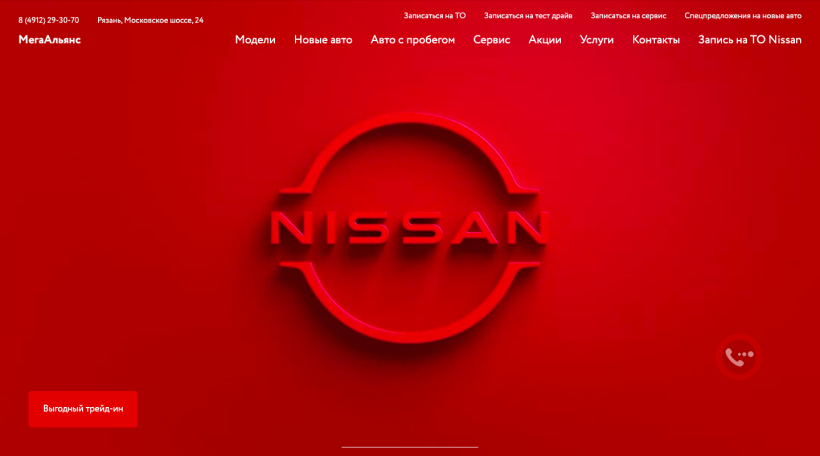Click the large Nissan logo banner

point(410,228)
